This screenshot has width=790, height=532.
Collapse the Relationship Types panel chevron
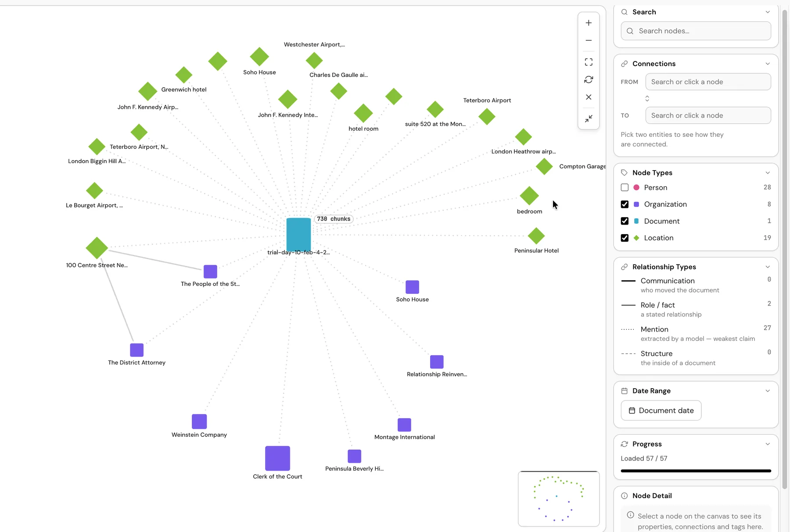coord(768,267)
